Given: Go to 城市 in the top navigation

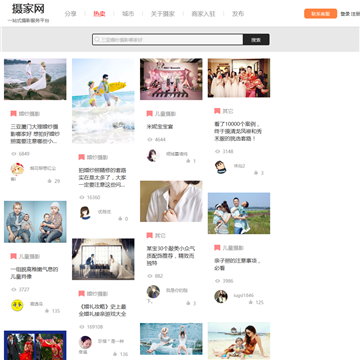Looking at the screenshot, I should click(x=128, y=14).
